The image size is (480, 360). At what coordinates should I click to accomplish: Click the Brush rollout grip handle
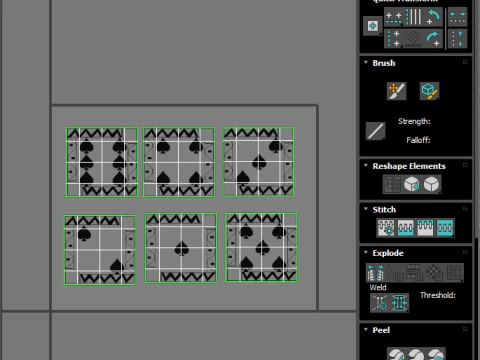coord(465,63)
